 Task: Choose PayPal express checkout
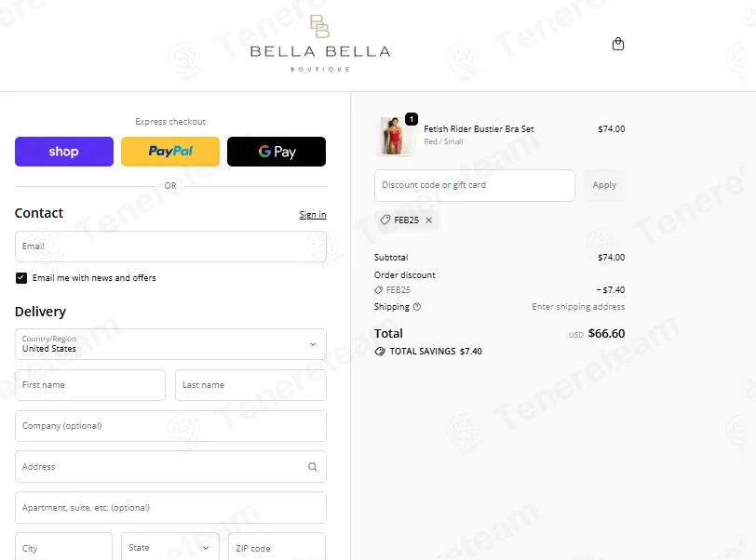pos(170,152)
